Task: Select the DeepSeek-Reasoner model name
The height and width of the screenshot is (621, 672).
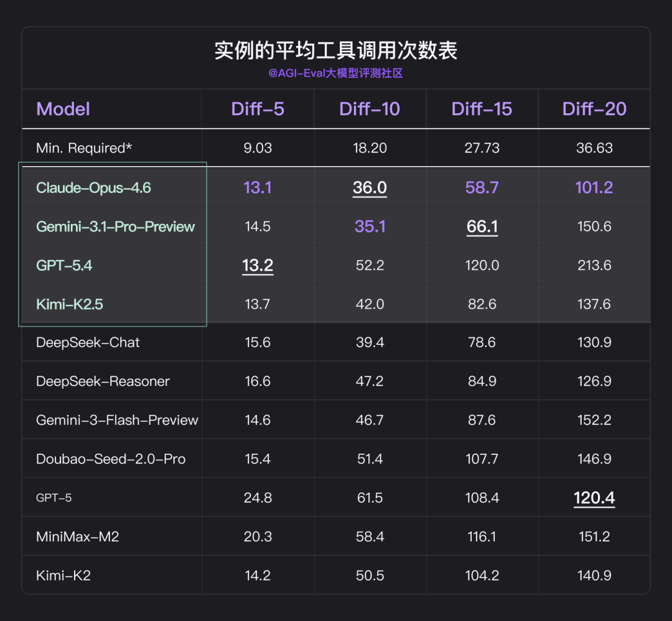Action: [x=103, y=381]
